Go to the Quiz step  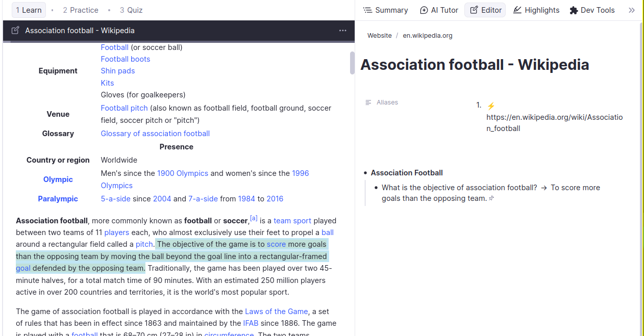pos(131,10)
